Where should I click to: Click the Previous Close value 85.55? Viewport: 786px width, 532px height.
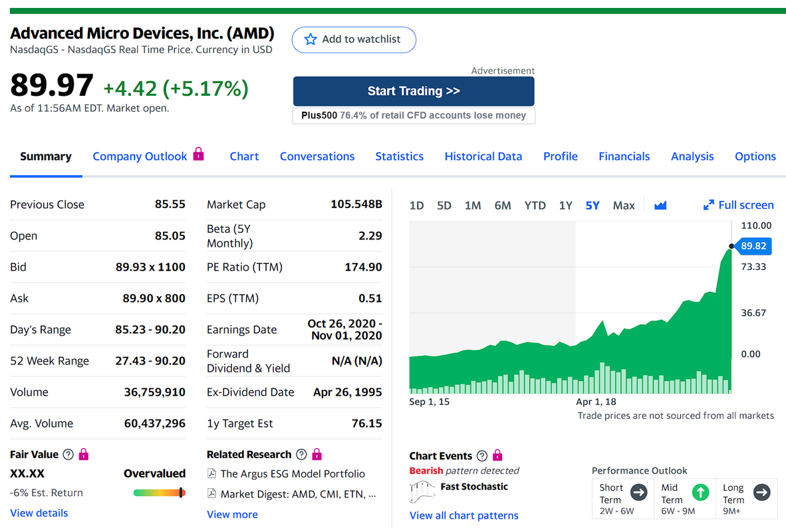[x=170, y=204]
